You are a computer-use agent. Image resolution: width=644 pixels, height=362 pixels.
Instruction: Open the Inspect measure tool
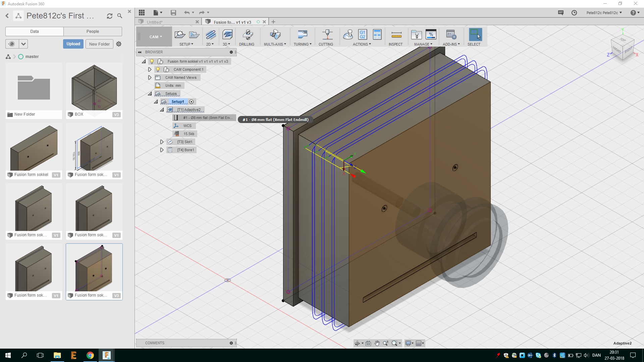396,35
